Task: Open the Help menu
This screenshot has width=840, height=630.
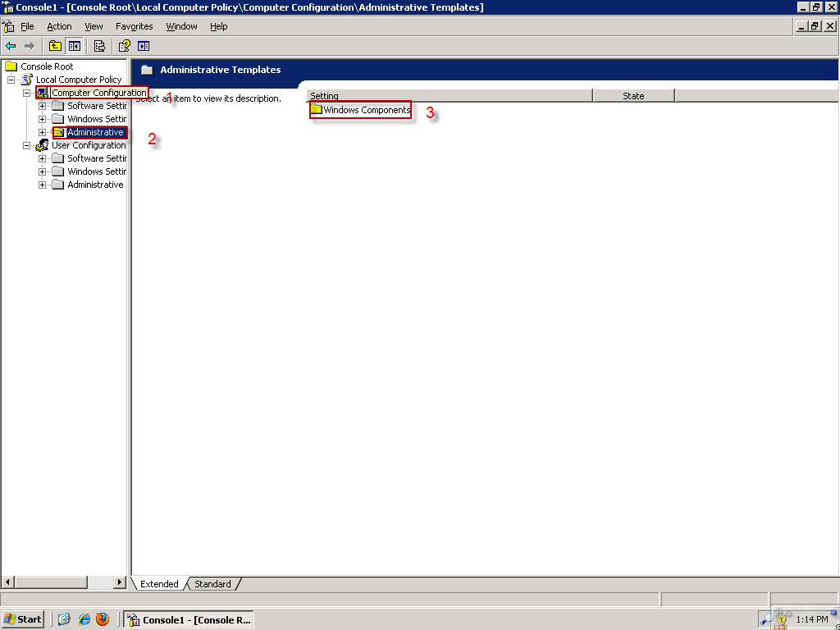Action: 218,26
